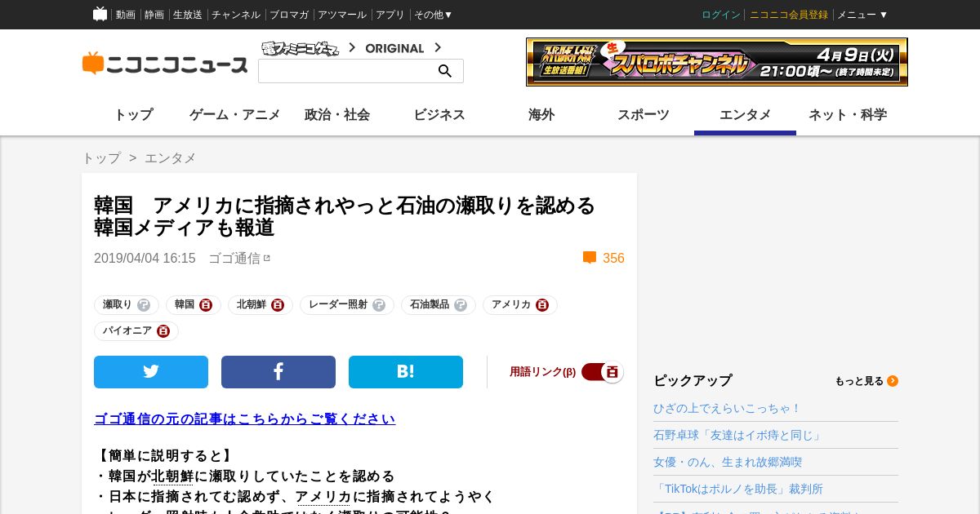Open 動画 in the top bar
The width and height of the screenshot is (980, 514).
click(126, 15)
